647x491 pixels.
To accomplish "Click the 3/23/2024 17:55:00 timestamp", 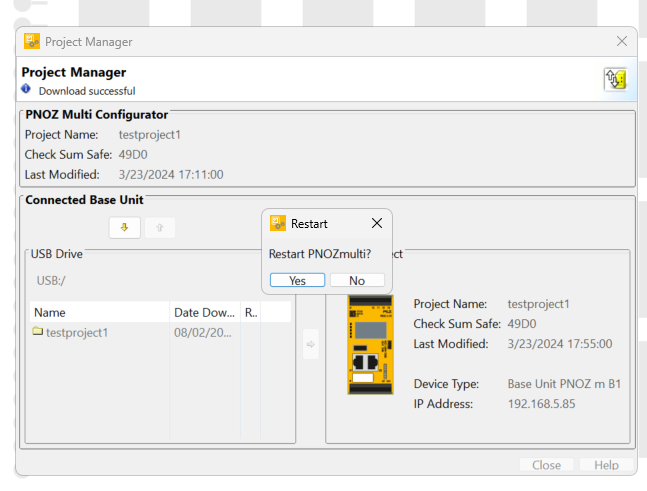I will pyautogui.click(x=560, y=344).
